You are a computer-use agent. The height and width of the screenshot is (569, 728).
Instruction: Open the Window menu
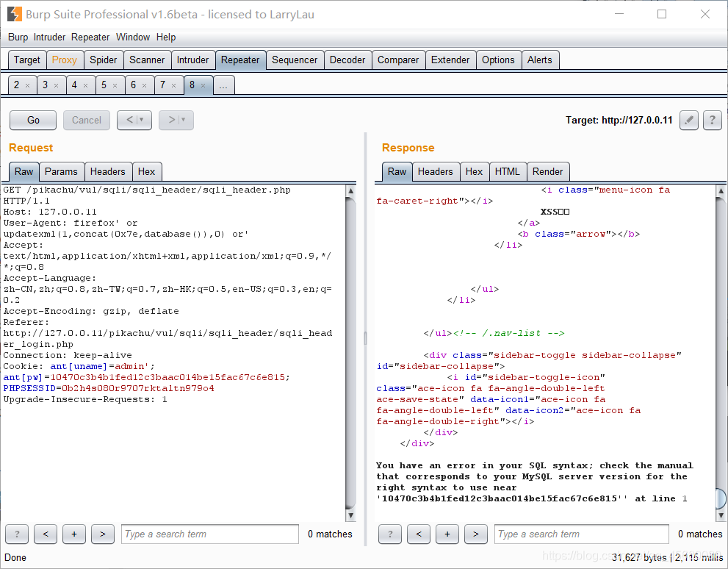pos(133,37)
